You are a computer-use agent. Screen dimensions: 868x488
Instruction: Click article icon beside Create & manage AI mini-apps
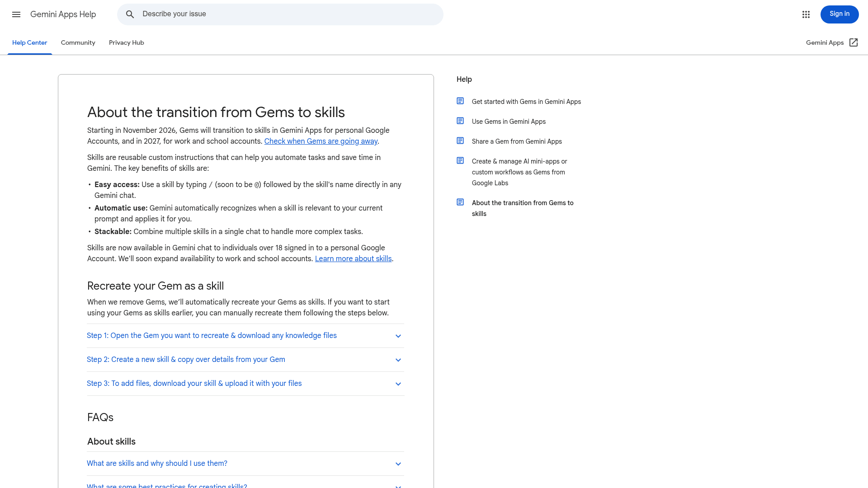pos(460,160)
